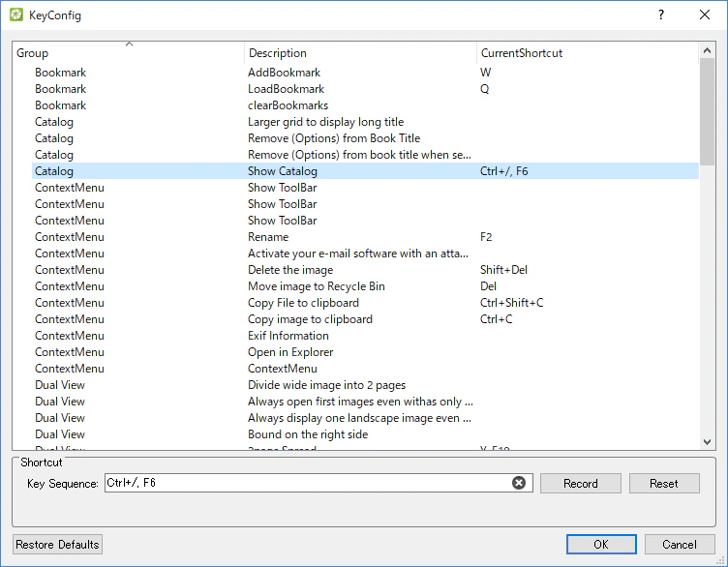The width and height of the screenshot is (728, 567).
Task: Click scrollbar up arrow in shortcut list
Action: point(707,50)
